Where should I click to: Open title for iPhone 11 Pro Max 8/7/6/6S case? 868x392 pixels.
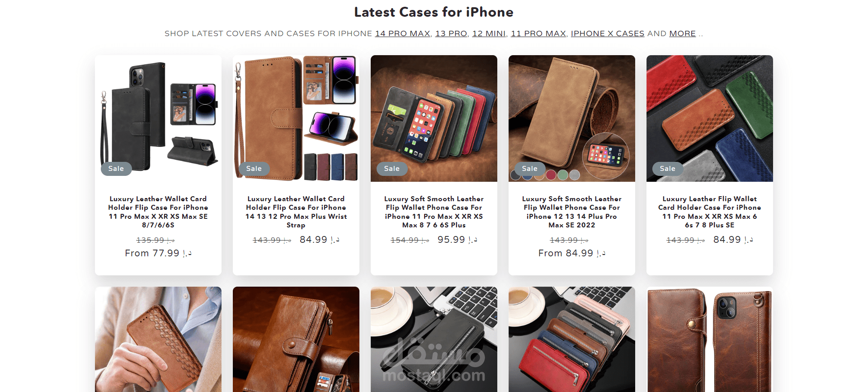(x=158, y=212)
